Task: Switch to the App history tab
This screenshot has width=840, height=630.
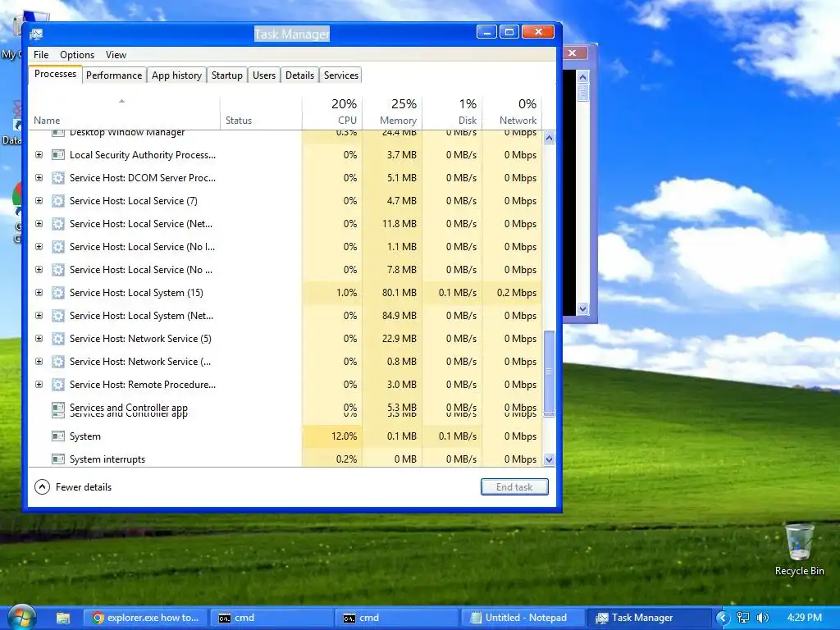Action: coord(177,75)
